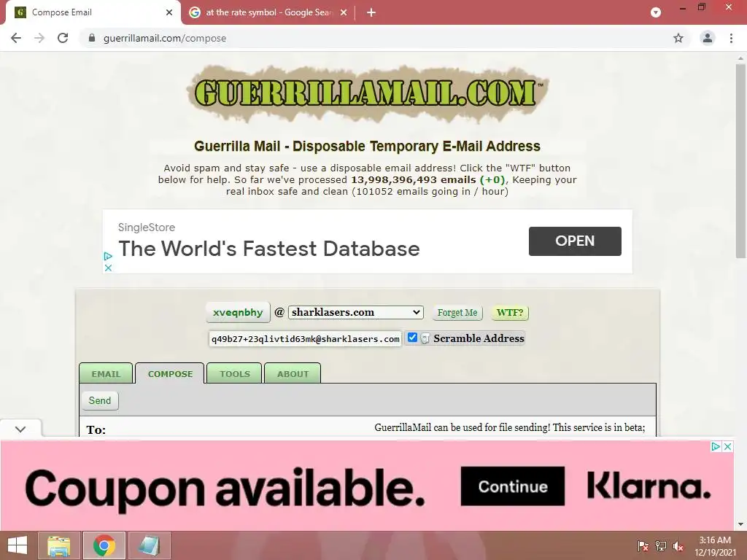Click the address bar URL
This screenshot has height=560, width=747.
point(165,38)
